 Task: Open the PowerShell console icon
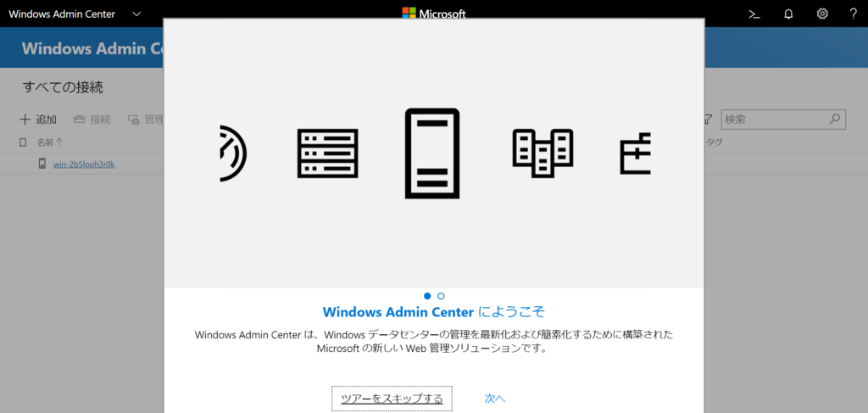point(754,14)
